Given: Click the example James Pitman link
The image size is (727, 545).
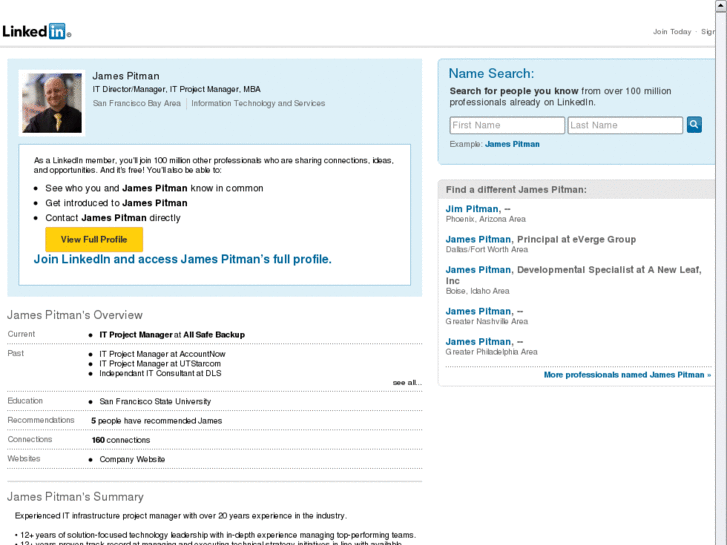Looking at the screenshot, I should (x=512, y=144).
